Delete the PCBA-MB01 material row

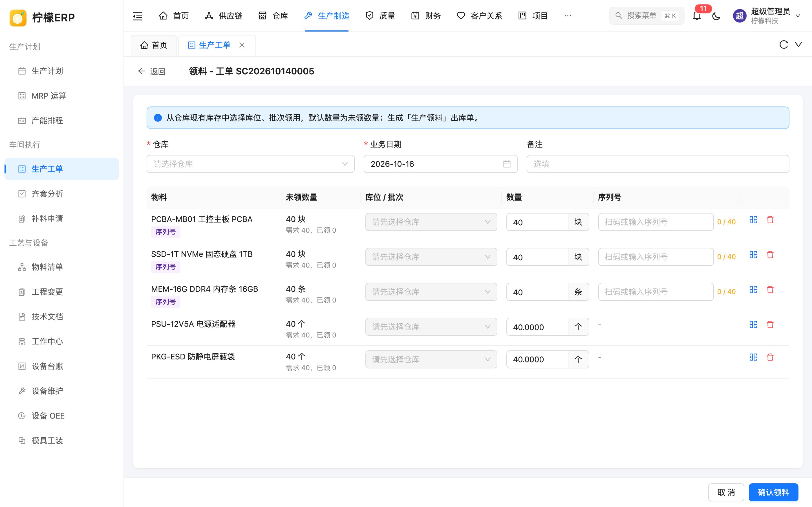[x=770, y=220]
